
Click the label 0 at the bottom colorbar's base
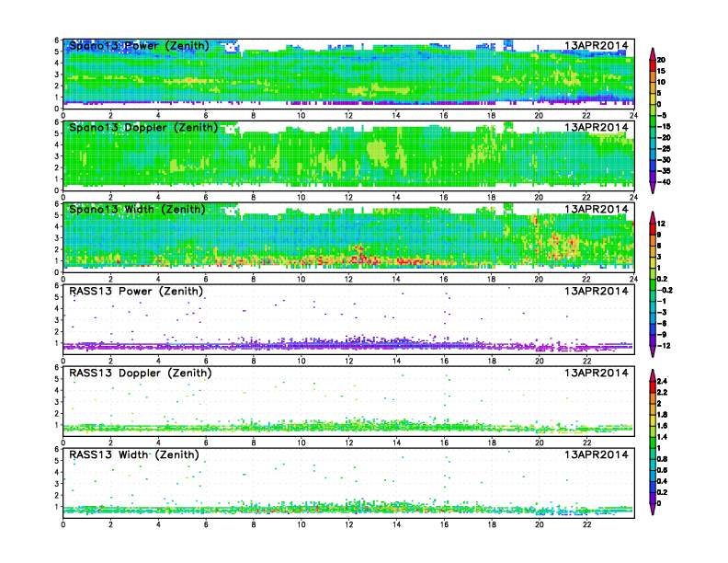click(x=659, y=503)
